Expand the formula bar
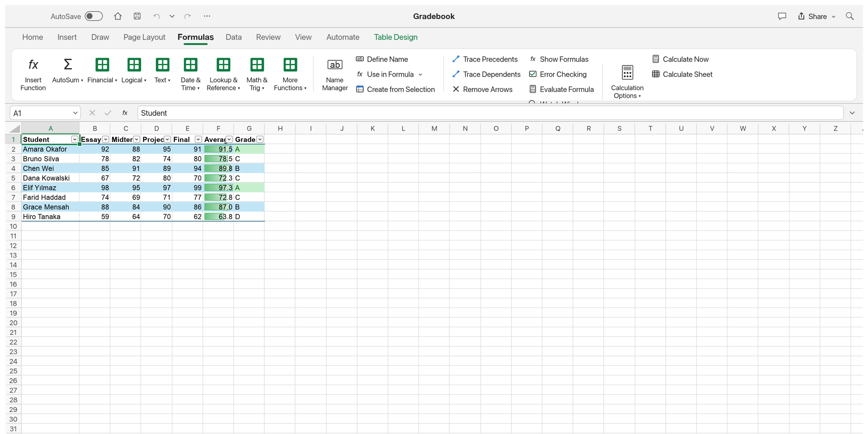Screen dimensions: 868x434 [x=852, y=113]
